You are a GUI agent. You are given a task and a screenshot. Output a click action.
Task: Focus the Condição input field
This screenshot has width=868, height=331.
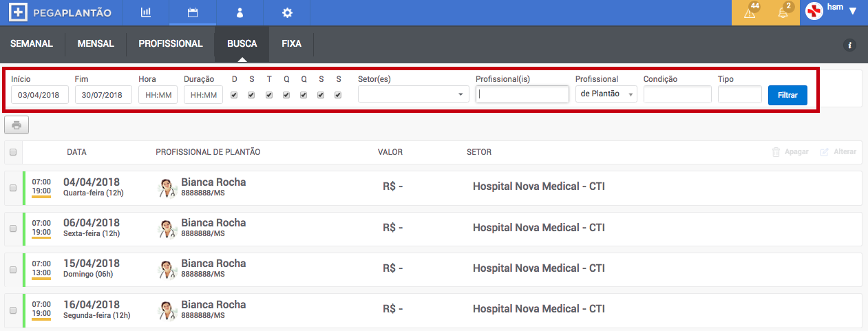[x=677, y=94]
